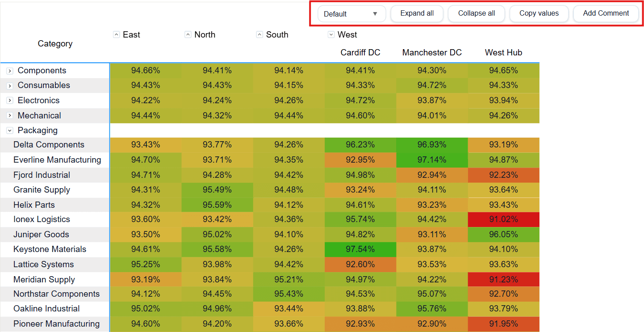644x332 pixels.
Task: Expand the Components category row
Action: [x=10, y=71]
